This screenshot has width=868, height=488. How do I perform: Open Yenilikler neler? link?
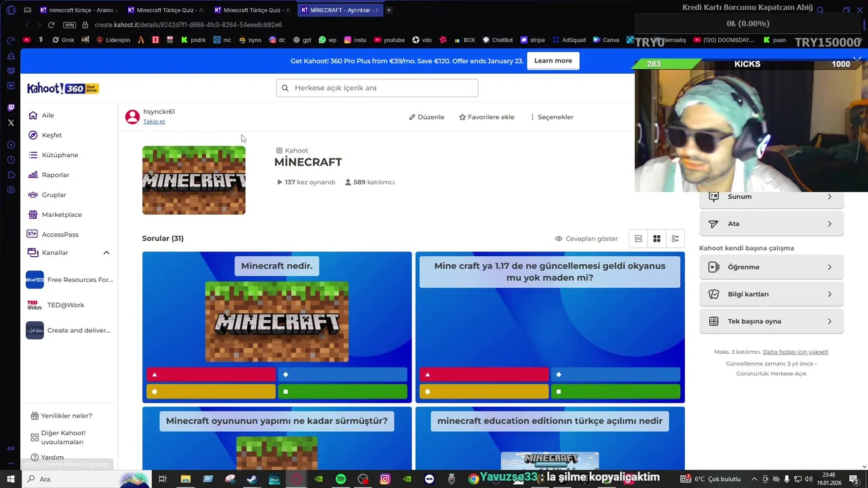pos(61,415)
